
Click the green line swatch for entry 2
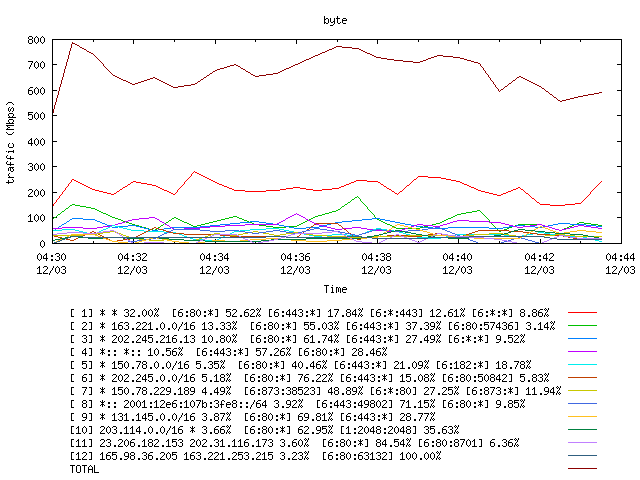point(582,326)
